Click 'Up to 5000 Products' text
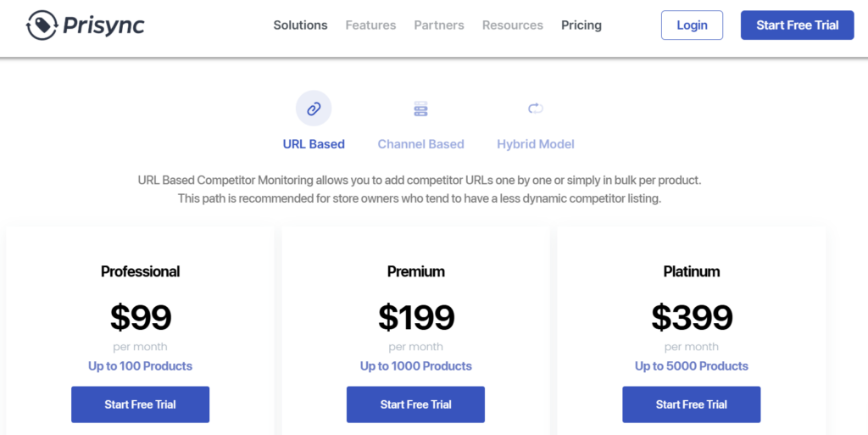The image size is (868, 435). (692, 366)
